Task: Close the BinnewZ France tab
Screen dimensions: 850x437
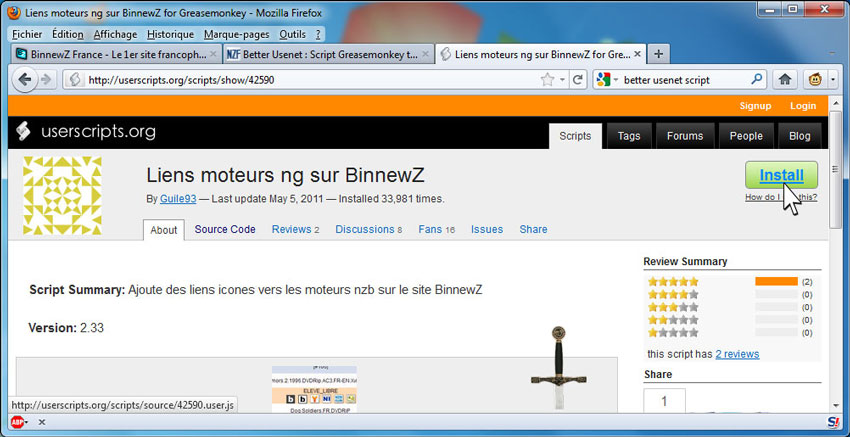Action: tap(213, 54)
